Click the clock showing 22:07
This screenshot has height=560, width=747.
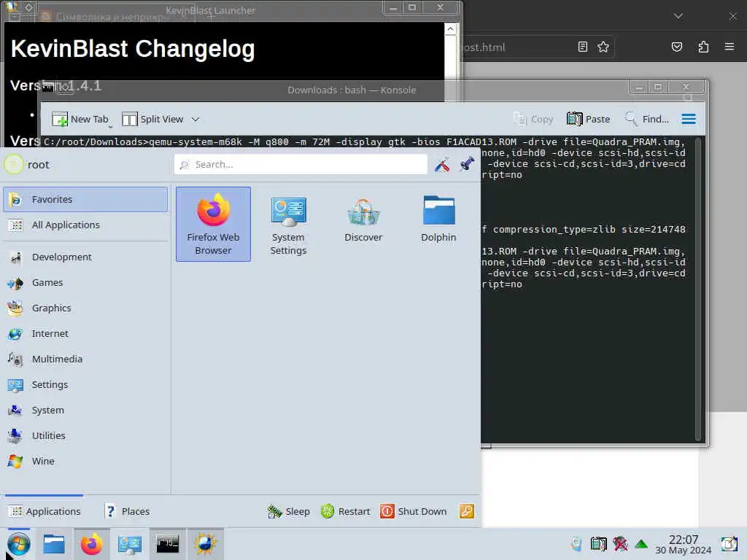click(683, 544)
